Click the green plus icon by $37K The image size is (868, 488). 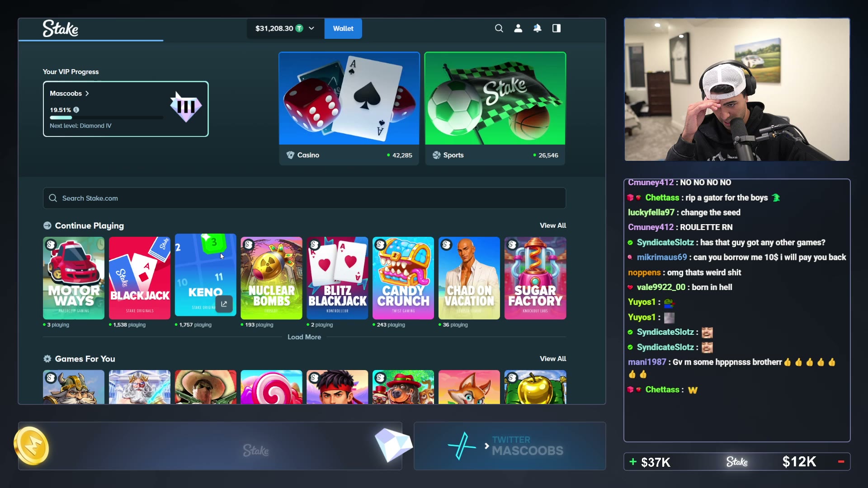pos(633,462)
